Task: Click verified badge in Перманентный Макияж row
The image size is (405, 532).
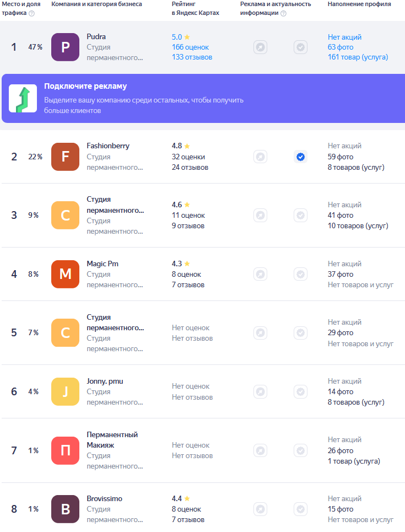Action: click(300, 450)
